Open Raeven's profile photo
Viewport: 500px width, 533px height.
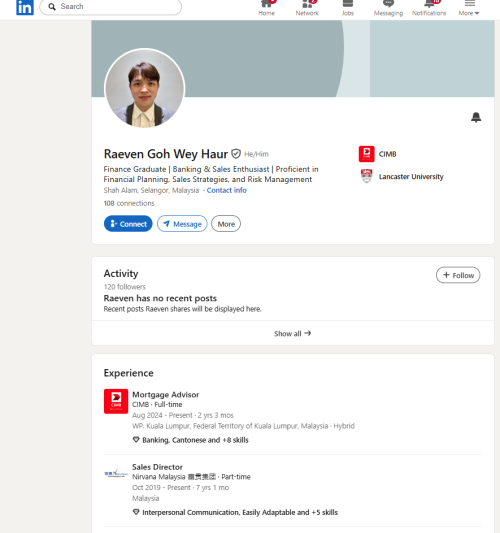tap(145, 88)
